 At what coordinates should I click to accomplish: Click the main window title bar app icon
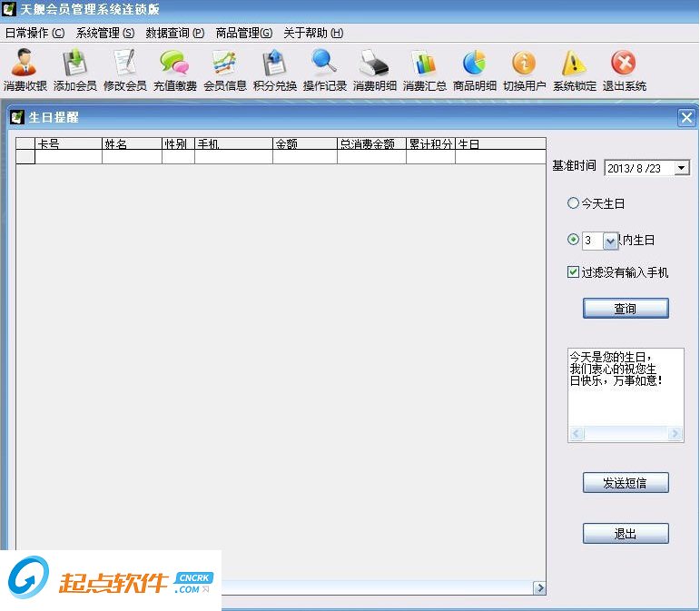tap(9, 9)
